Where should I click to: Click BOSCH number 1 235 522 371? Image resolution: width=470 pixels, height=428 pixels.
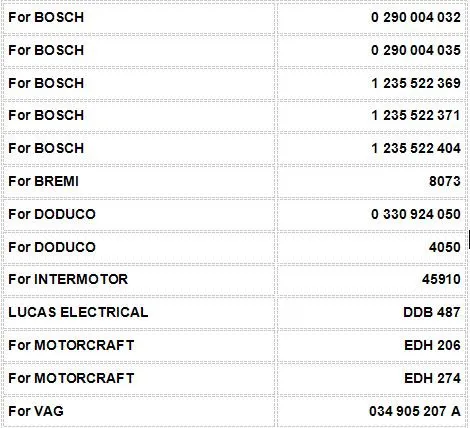pyautogui.click(x=416, y=115)
